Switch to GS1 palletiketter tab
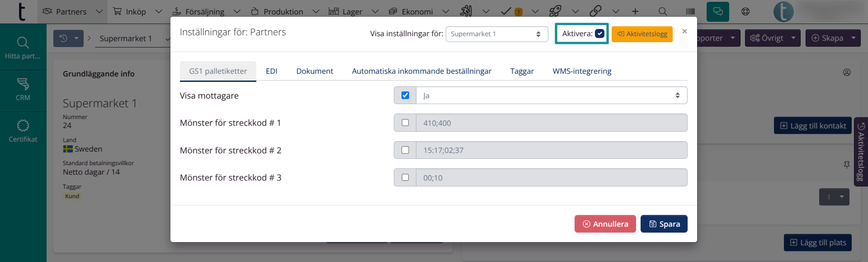 pyautogui.click(x=218, y=71)
